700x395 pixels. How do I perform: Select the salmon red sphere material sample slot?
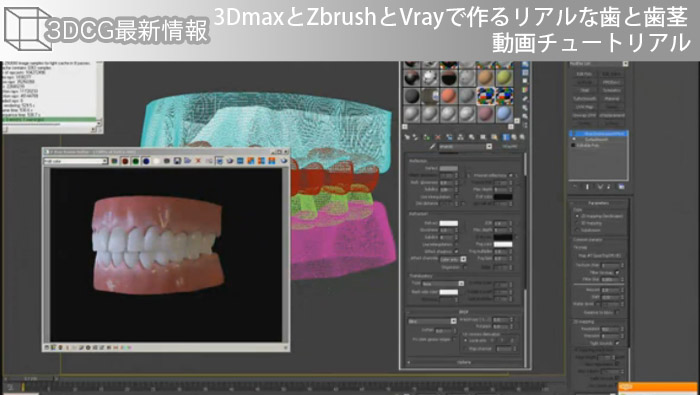click(448, 96)
